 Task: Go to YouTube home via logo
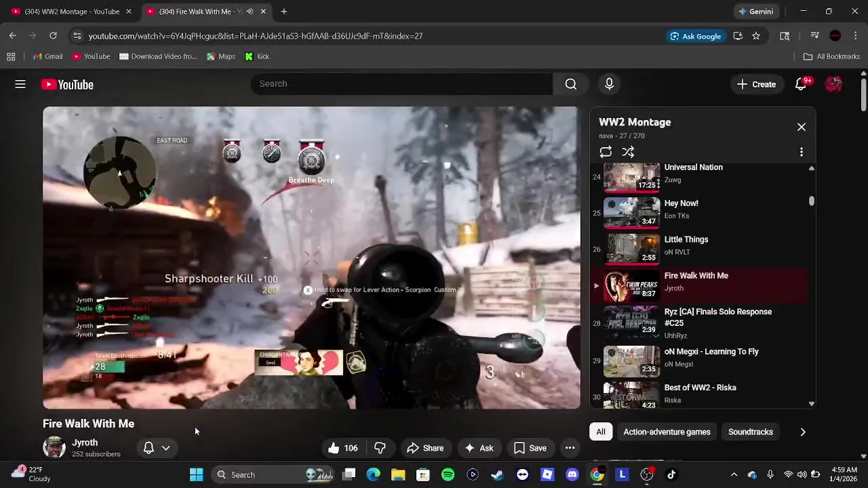[x=67, y=85]
